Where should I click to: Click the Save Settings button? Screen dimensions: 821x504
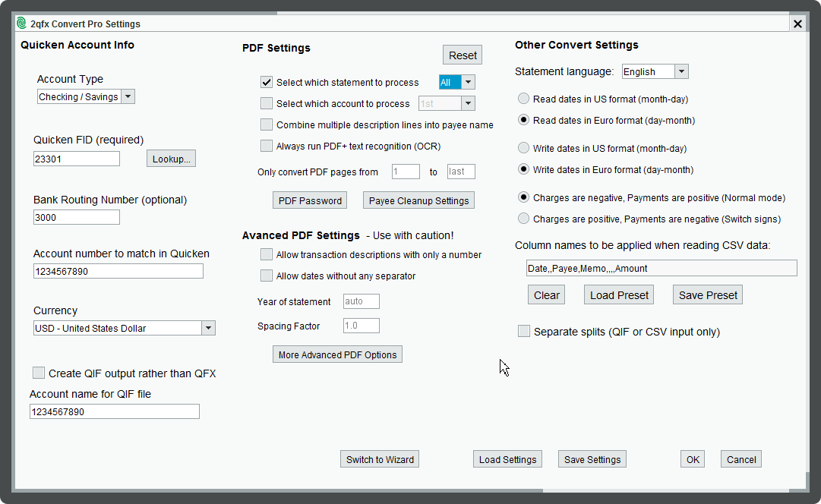pyautogui.click(x=592, y=459)
